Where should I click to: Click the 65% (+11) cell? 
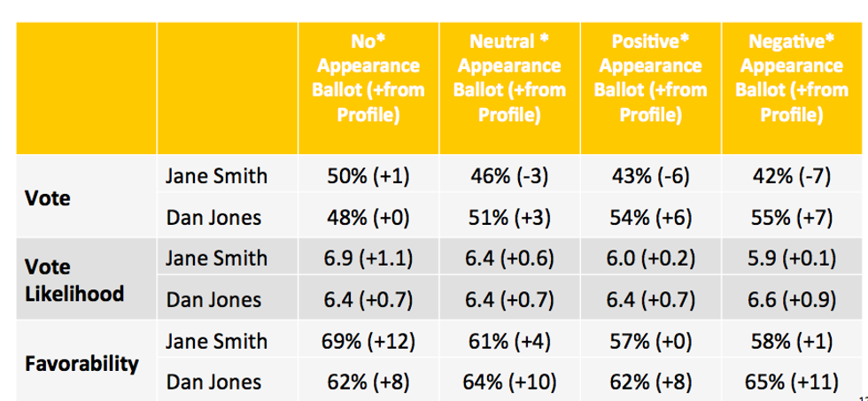click(792, 382)
